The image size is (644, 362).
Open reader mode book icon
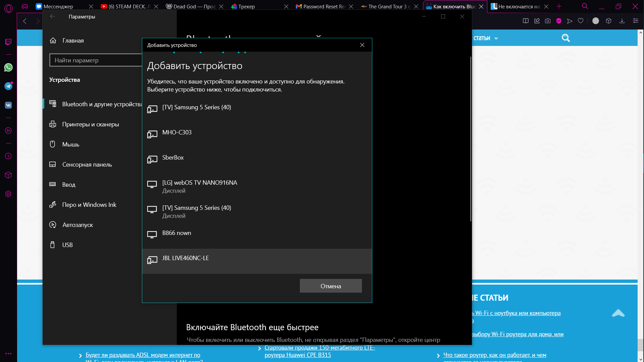click(526, 21)
